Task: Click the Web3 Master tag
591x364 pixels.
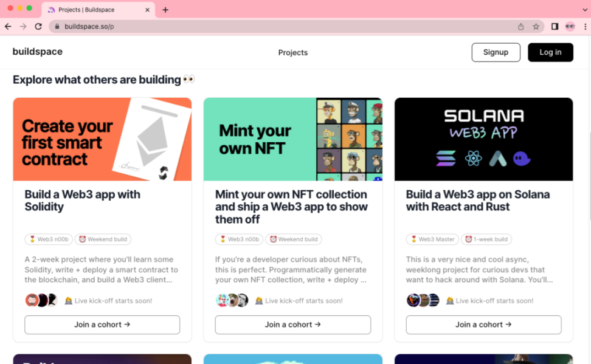Action: [x=432, y=239]
